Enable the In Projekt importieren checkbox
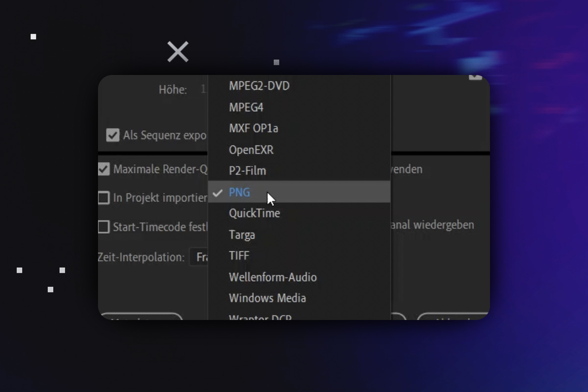588x392 pixels. pyautogui.click(x=103, y=197)
